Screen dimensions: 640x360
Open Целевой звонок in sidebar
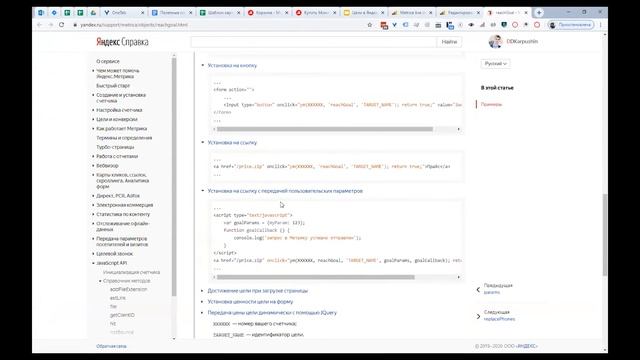(x=114, y=253)
